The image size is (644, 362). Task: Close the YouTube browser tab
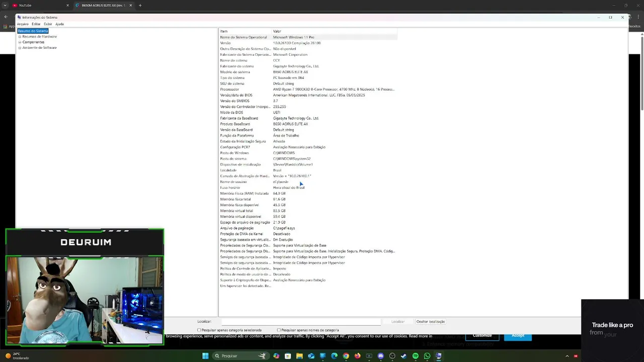click(x=67, y=5)
